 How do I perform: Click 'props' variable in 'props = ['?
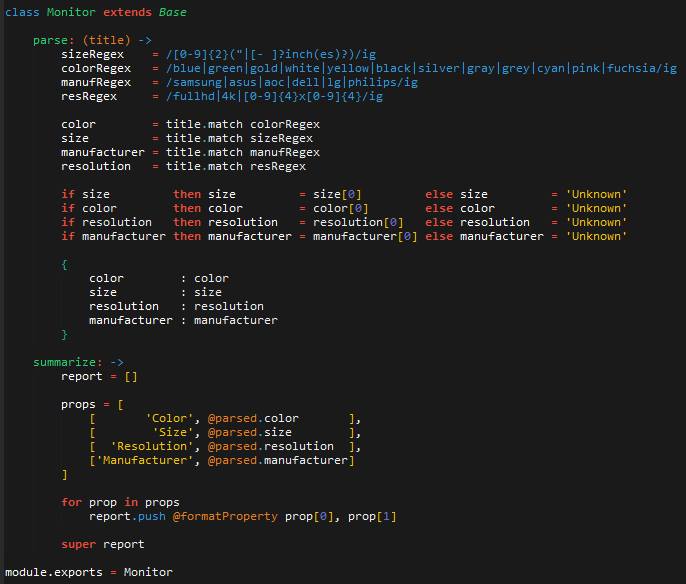pyautogui.click(x=78, y=404)
